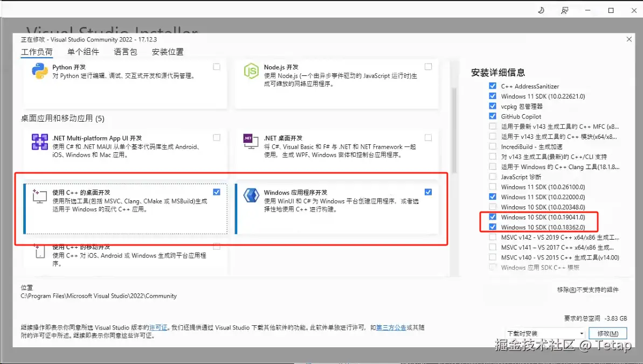Check the Node.js development workload checkbox
Image resolution: width=643 pixels, height=364 pixels.
(x=428, y=66)
